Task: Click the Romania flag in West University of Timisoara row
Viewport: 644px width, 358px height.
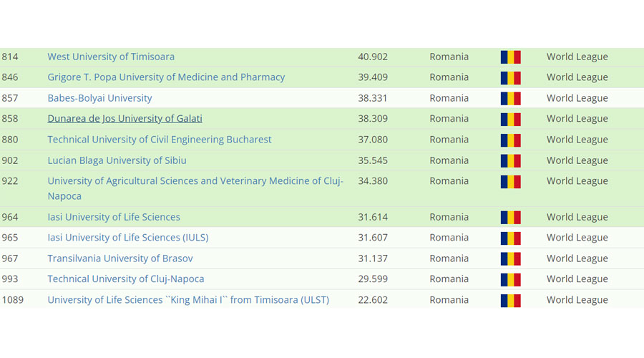Action: pos(510,57)
